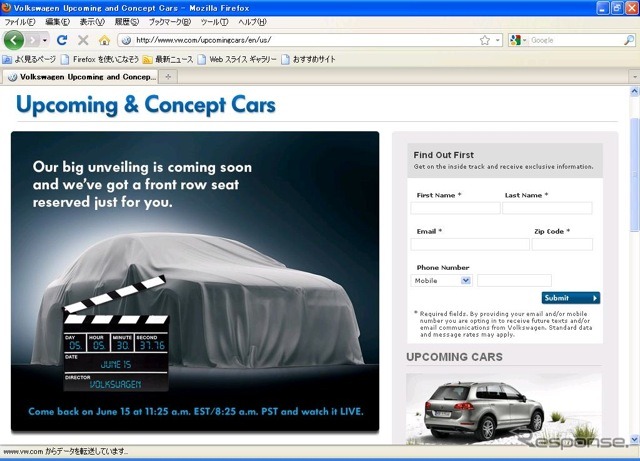This screenshot has width=640, height=461.
Task: Open the ファイル(F) menu
Action: (x=20, y=22)
